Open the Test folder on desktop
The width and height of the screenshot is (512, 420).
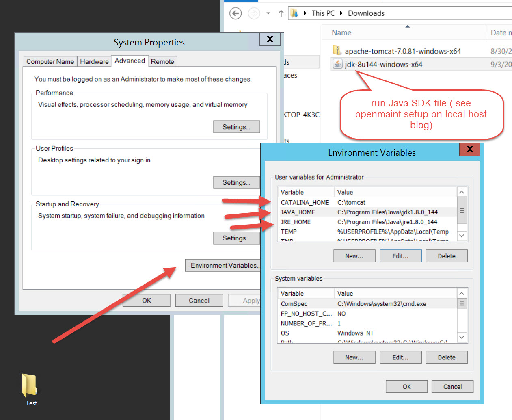30,386
